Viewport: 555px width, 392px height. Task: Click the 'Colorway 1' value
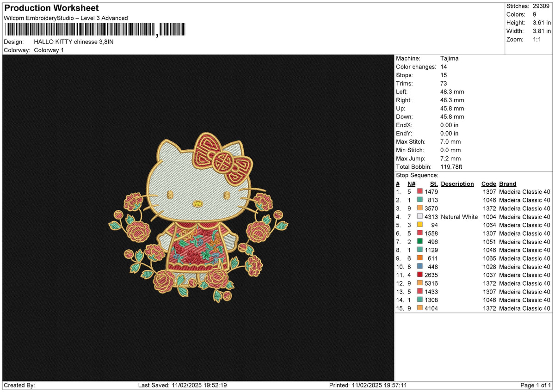click(x=49, y=50)
